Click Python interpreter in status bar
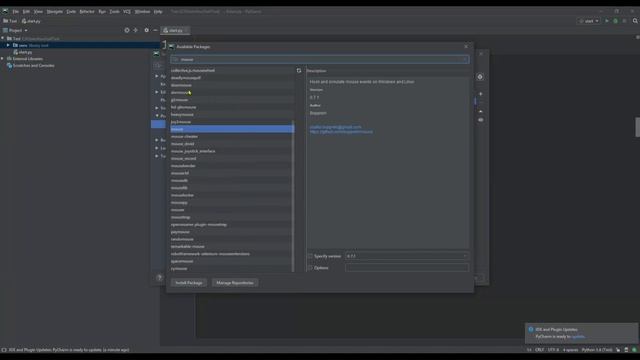 pos(597,350)
